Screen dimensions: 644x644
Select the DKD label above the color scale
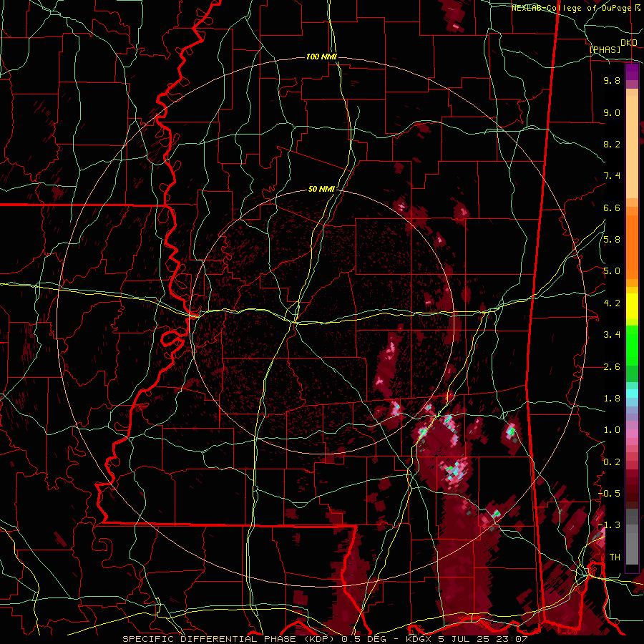tap(628, 43)
